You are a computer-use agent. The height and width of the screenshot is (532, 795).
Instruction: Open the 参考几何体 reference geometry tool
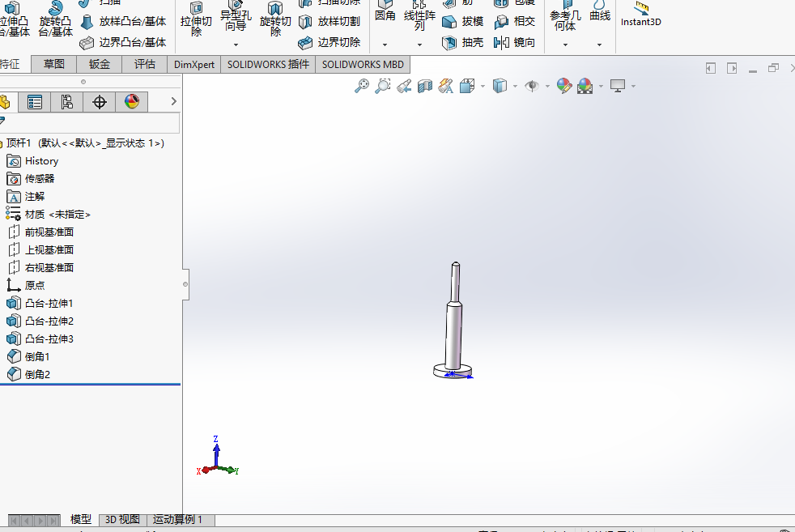point(565,16)
